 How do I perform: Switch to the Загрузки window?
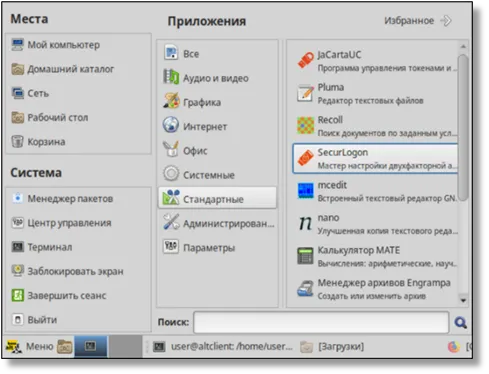coord(332,347)
